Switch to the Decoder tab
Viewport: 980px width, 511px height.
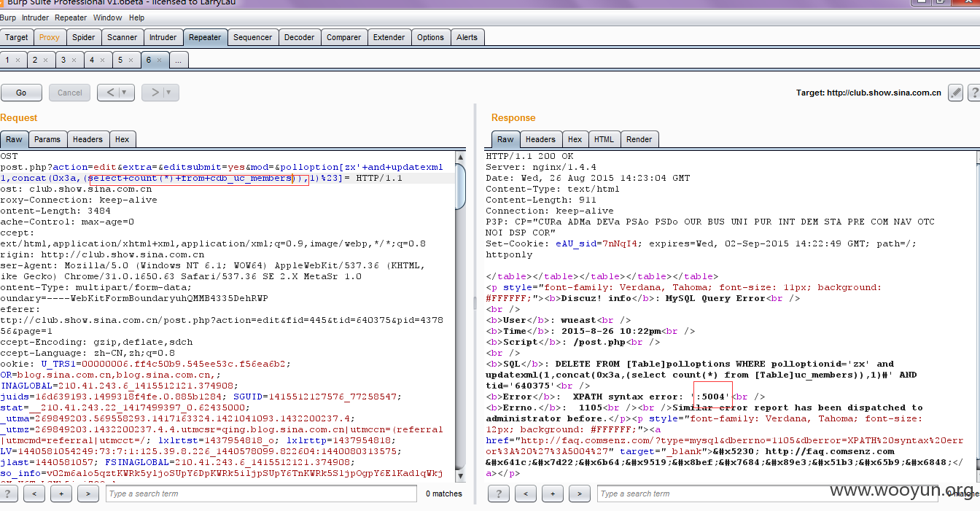pyautogui.click(x=299, y=37)
